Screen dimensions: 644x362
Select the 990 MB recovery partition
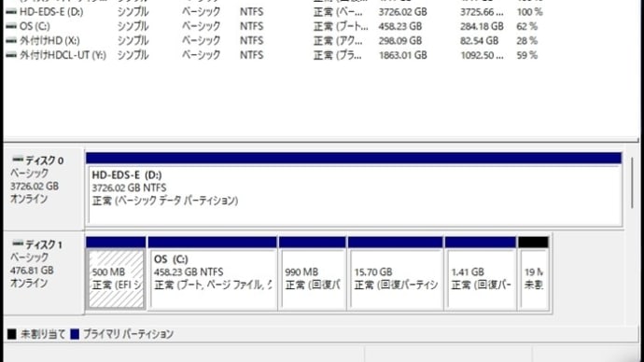313,273
